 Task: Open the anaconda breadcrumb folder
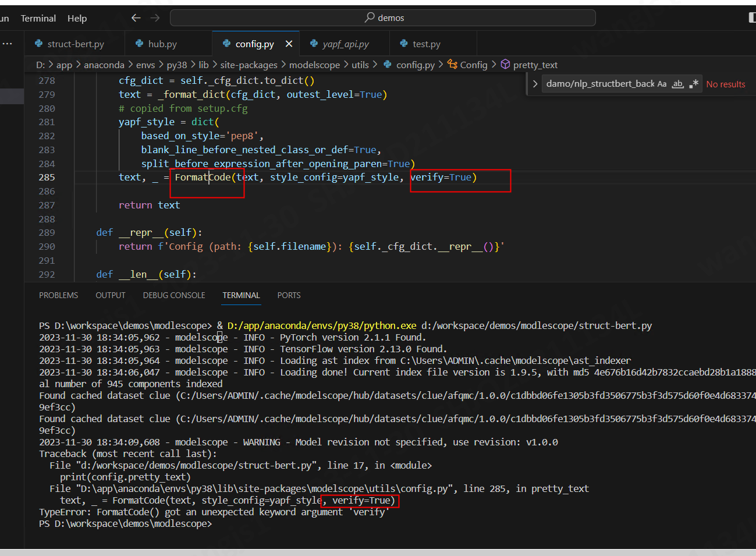click(x=104, y=65)
